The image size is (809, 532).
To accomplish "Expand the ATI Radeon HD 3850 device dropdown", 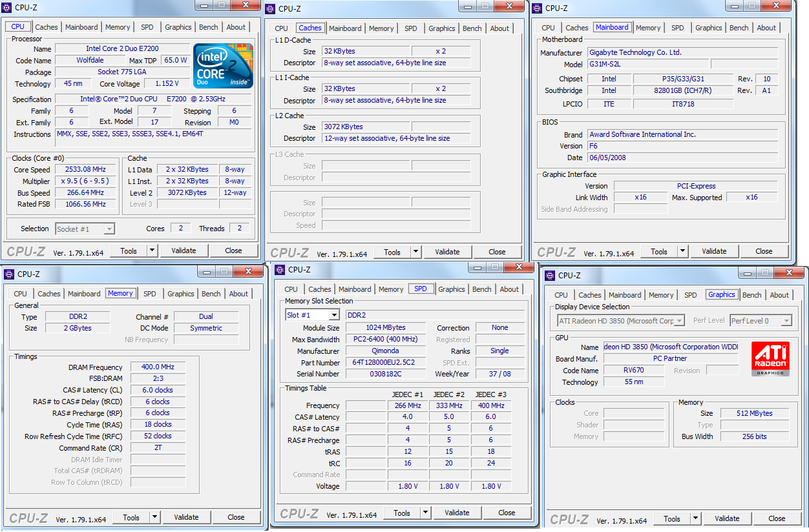I will (x=678, y=321).
